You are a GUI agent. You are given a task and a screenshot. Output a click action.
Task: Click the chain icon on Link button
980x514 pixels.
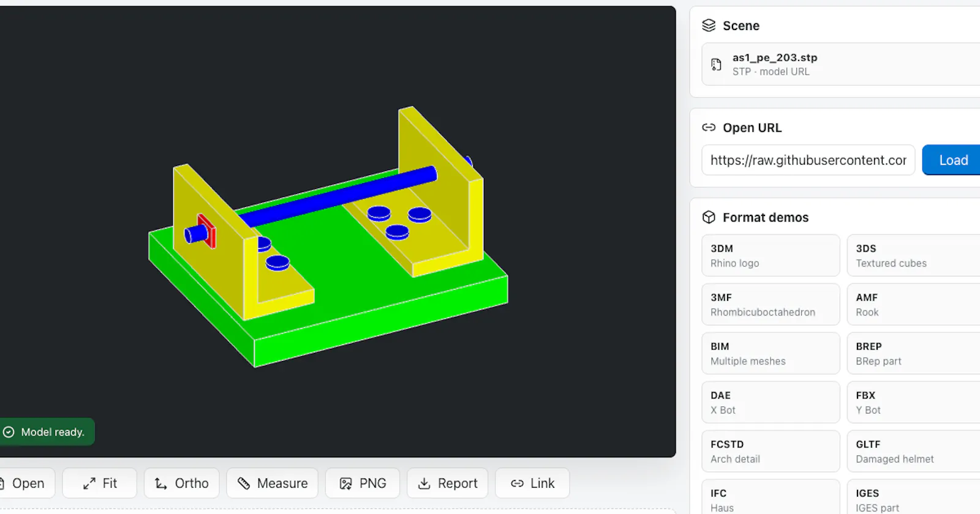pyautogui.click(x=518, y=483)
